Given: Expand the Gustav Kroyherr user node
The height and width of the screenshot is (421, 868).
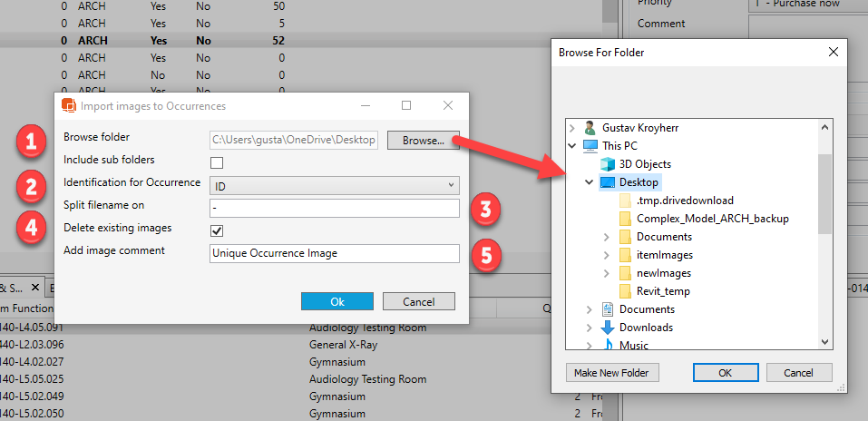Looking at the screenshot, I should click(x=571, y=128).
